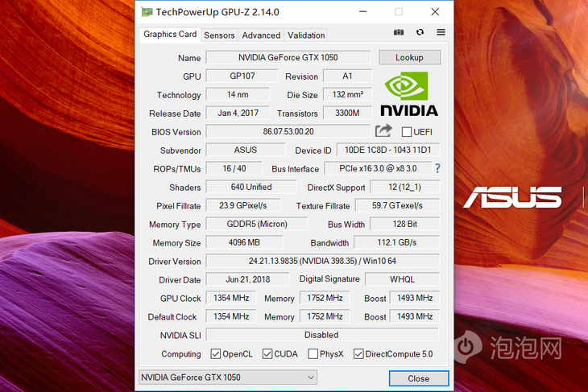Click the GPU-Z title bar app icon

coord(147,12)
